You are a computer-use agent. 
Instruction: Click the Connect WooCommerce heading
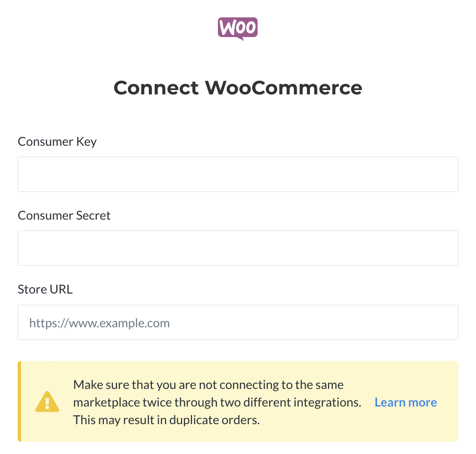coord(238,88)
